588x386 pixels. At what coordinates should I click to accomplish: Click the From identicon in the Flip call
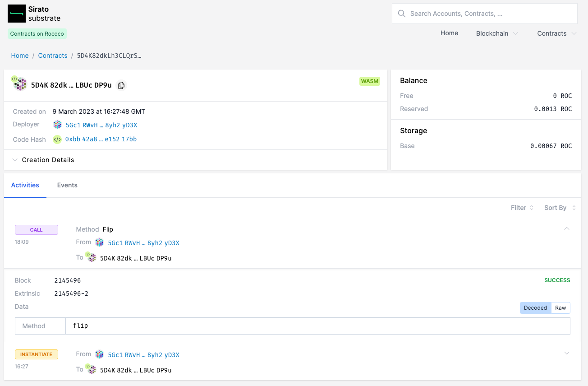tap(100, 243)
